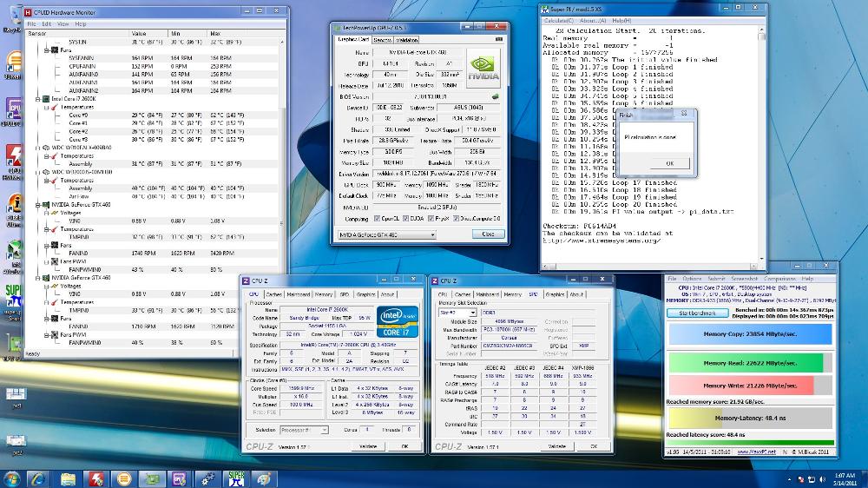The height and width of the screenshot is (488, 868).
Task: Collapse the Voltages node above the 1740 RPM fan
Action: [x=47, y=213]
